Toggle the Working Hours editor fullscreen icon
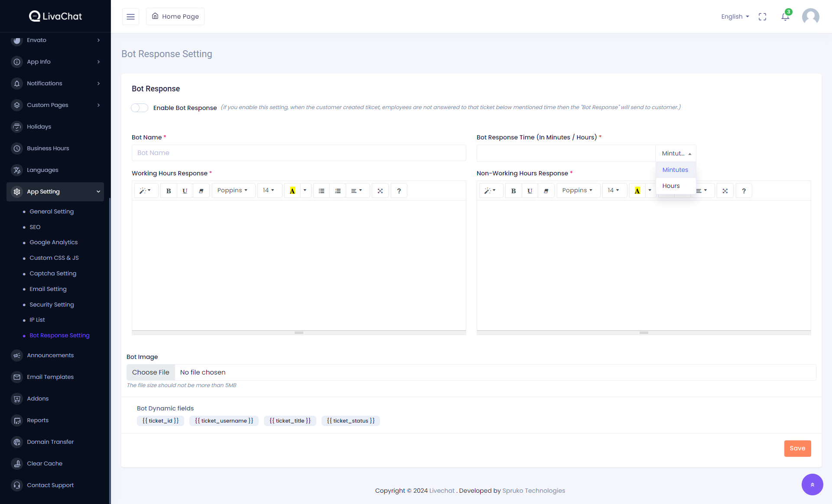Image resolution: width=832 pixels, height=504 pixels. (380, 191)
